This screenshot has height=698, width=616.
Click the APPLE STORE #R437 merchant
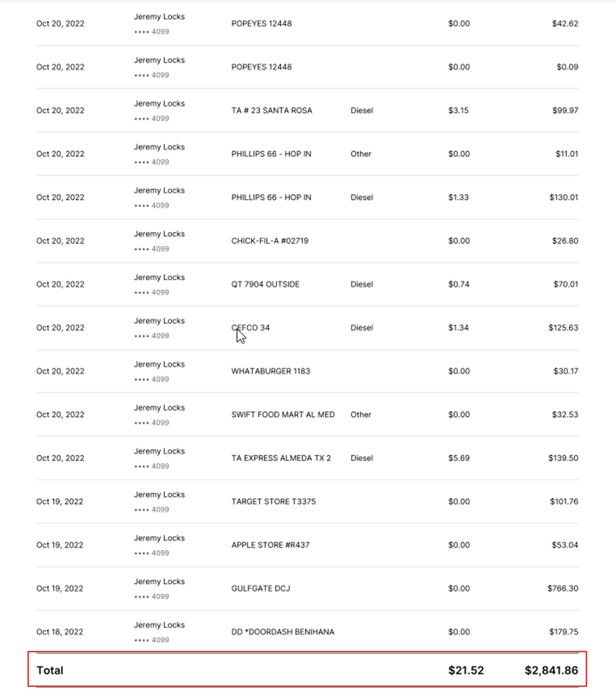click(x=270, y=545)
